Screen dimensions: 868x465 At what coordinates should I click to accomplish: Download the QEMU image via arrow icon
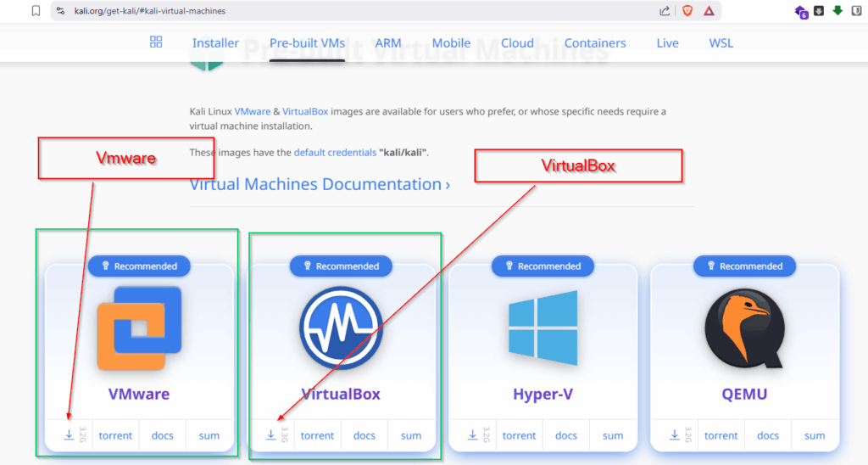coord(674,435)
